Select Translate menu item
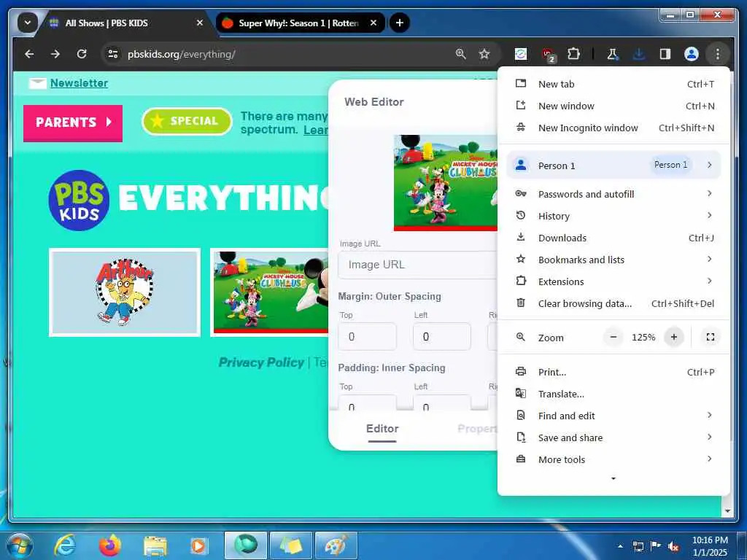 coord(614,394)
